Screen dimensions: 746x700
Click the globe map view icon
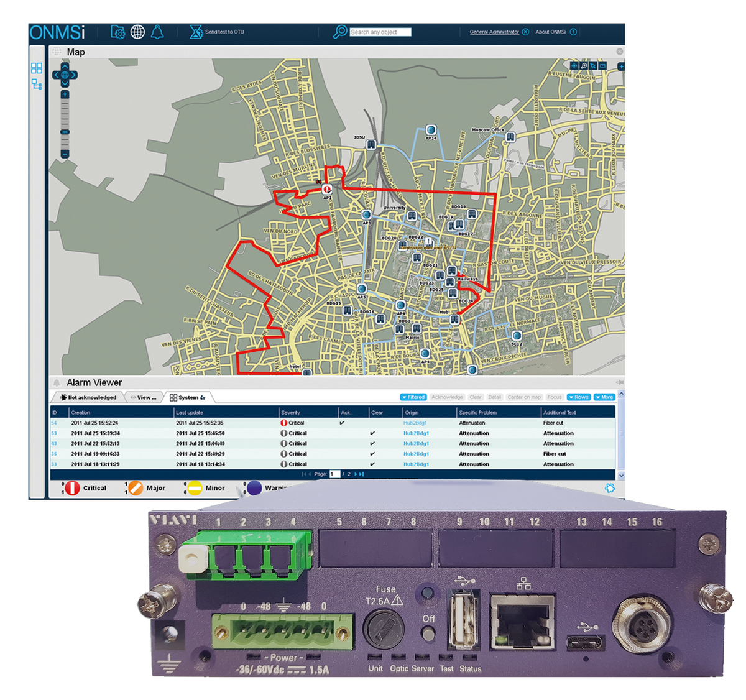click(x=137, y=32)
